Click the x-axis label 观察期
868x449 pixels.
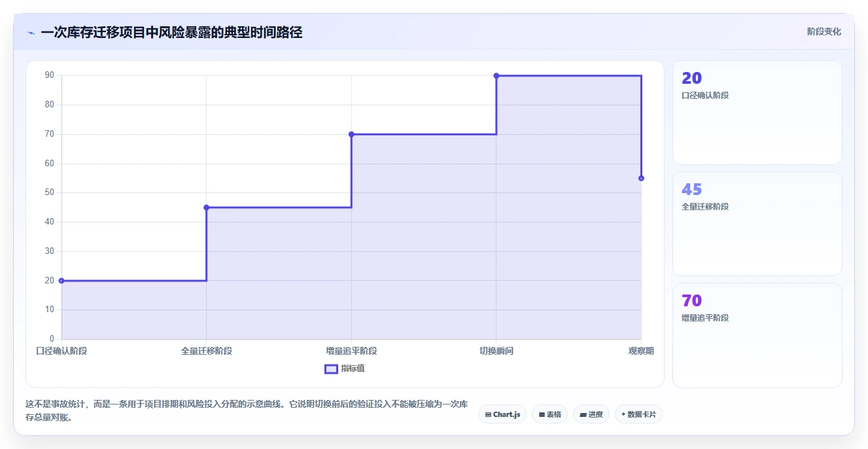pyautogui.click(x=641, y=351)
